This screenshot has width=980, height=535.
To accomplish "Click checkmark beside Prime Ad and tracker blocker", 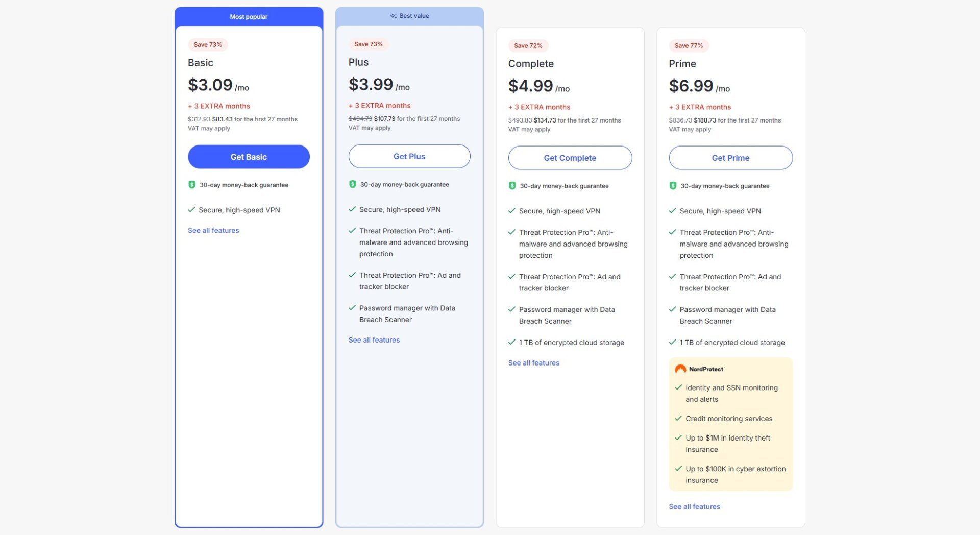I will [x=673, y=277].
